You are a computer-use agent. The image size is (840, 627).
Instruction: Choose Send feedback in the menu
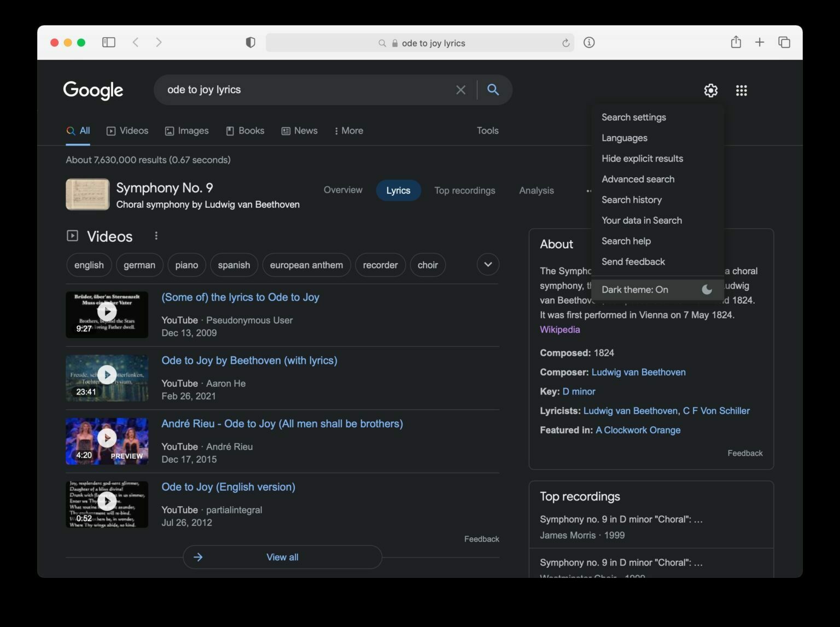pyautogui.click(x=657, y=262)
